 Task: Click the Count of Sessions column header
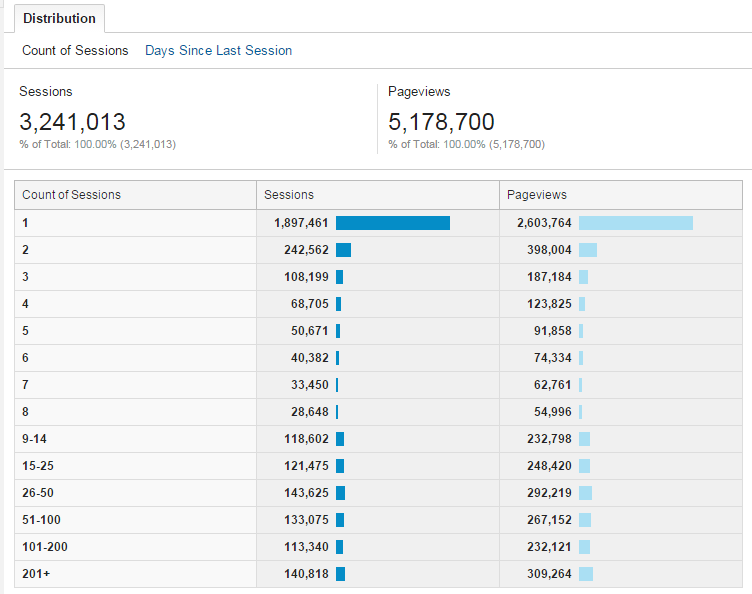pyautogui.click(x=72, y=195)
